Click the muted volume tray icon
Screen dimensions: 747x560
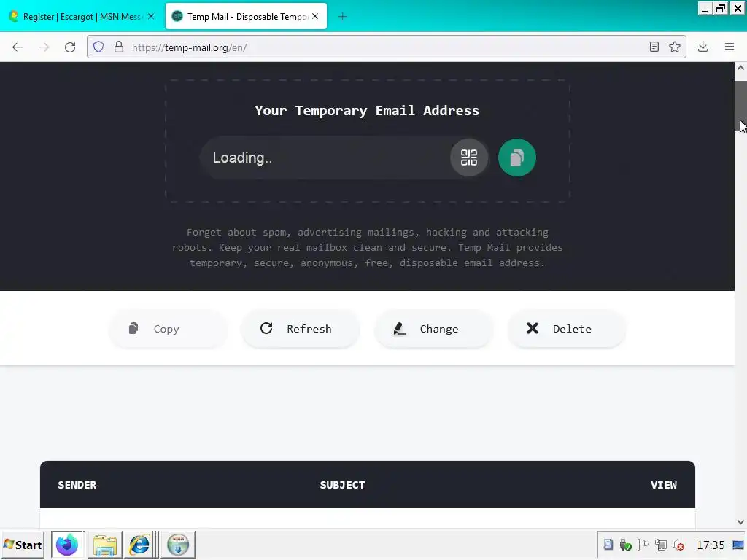click(678, 545)
